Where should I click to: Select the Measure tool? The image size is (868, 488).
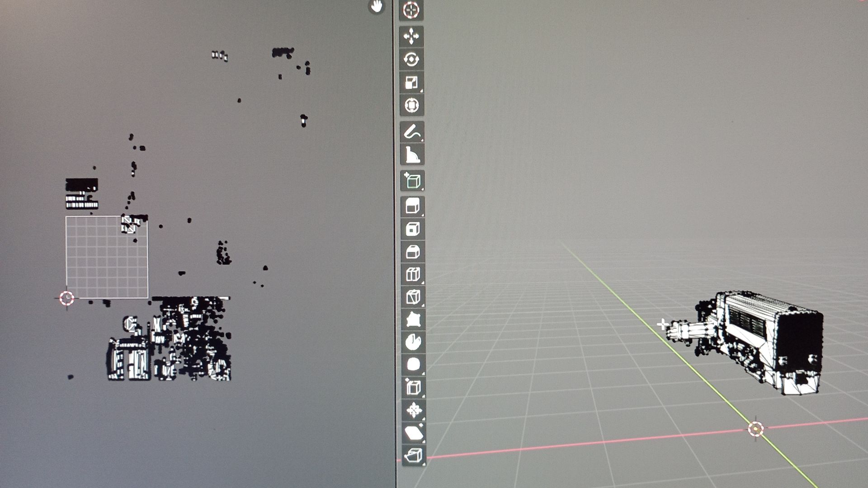tap(412, 155)
